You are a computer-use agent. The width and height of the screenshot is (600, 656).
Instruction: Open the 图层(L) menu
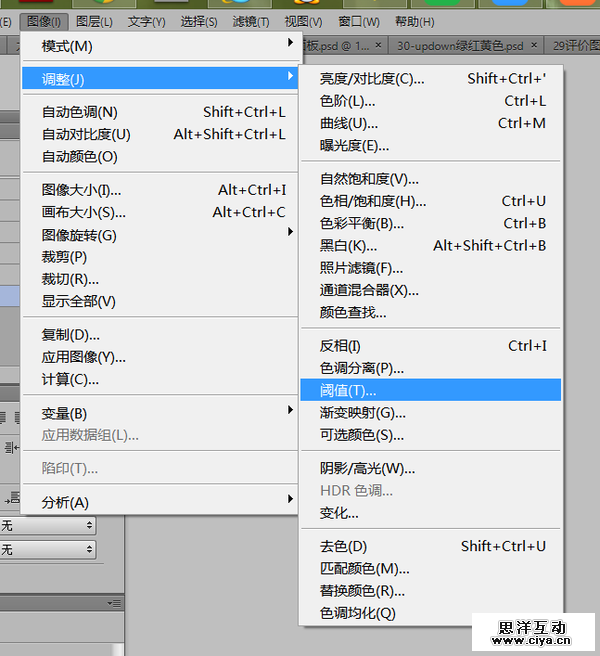pos(94,21)
